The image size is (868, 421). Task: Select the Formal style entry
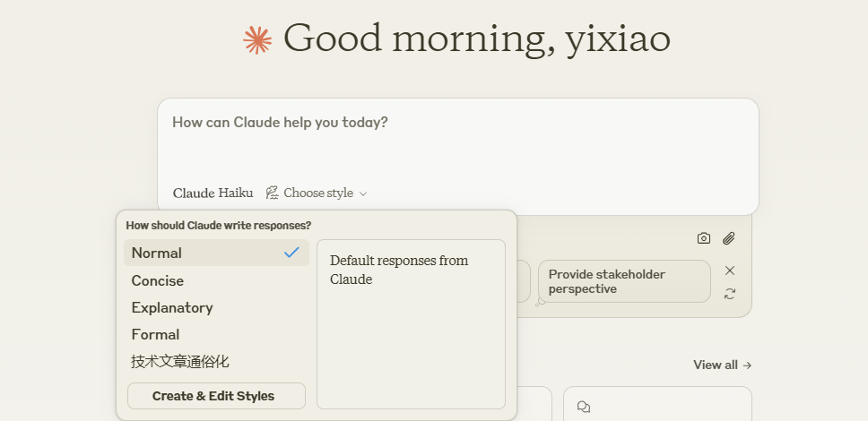(156, 334)
